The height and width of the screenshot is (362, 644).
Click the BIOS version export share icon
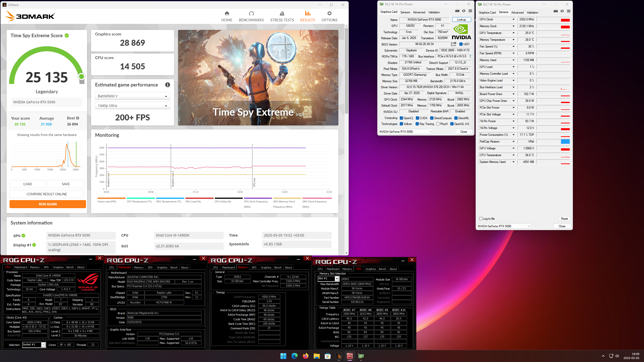point(454,44)
